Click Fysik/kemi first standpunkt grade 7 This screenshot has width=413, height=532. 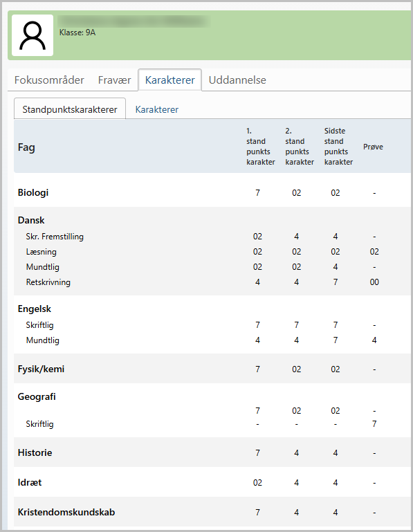click(x=257, y=369)
